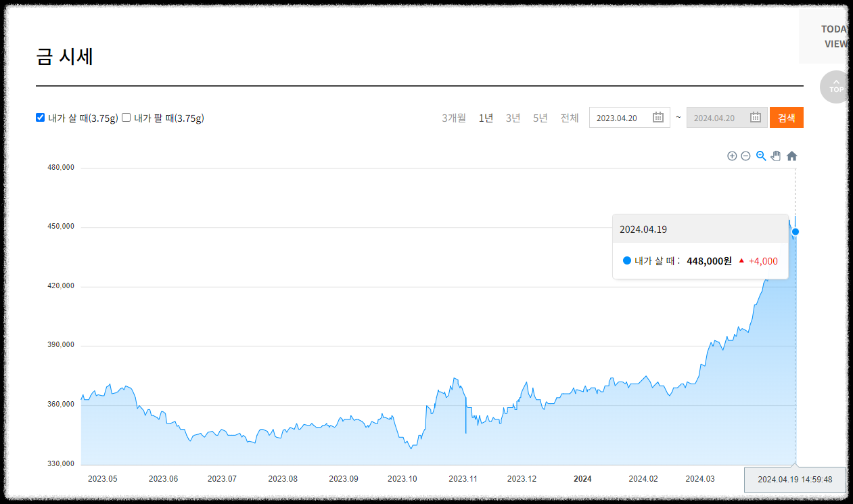Select the 1년 period tab
Image resolution: width=853 pixels, height=504 pixels.
486,118
